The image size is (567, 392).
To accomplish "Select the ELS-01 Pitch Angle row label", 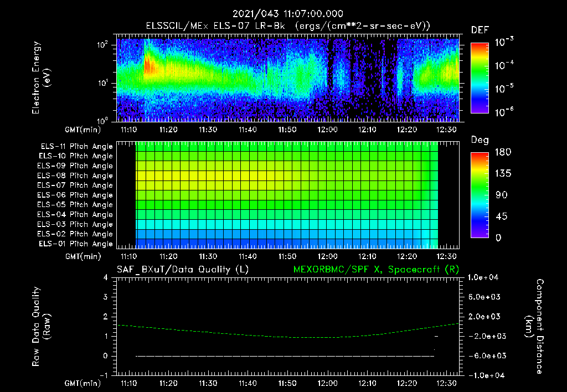I will coord(76,244).
